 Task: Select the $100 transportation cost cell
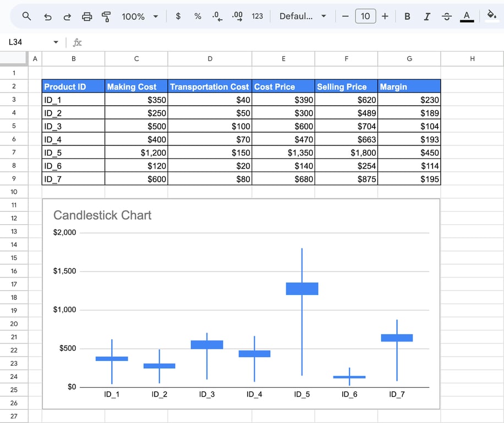point(210,126)
